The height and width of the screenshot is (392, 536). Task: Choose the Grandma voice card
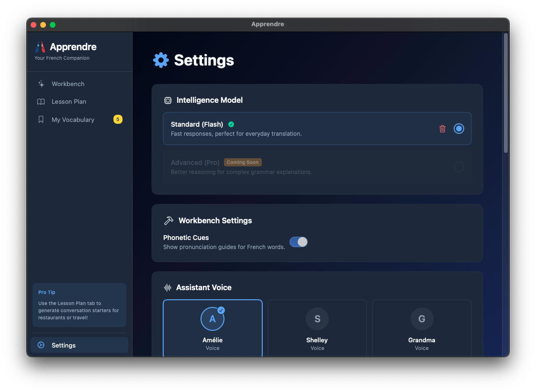tap(422, 328)
